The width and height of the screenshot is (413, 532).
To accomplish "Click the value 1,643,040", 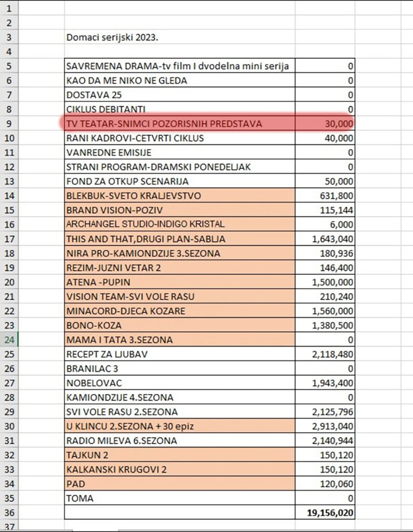I will [332, 239].
